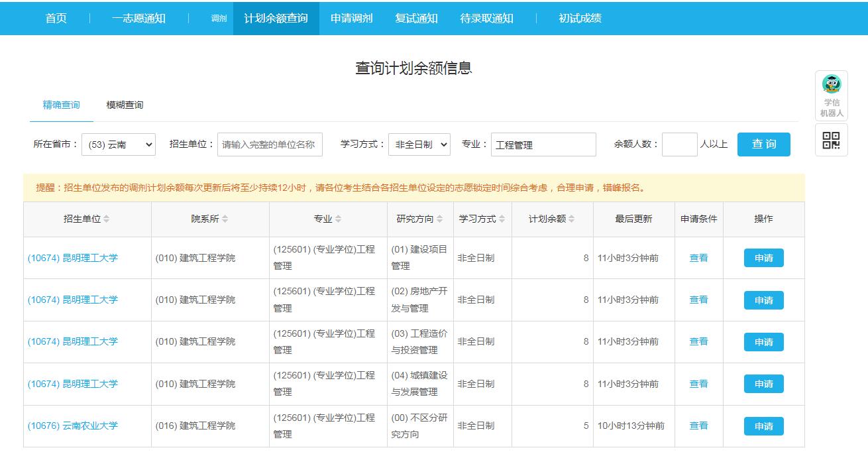This screenshot has height=460, width=868.
Task: Open 复试通知 navigation item
Action: 417,18
